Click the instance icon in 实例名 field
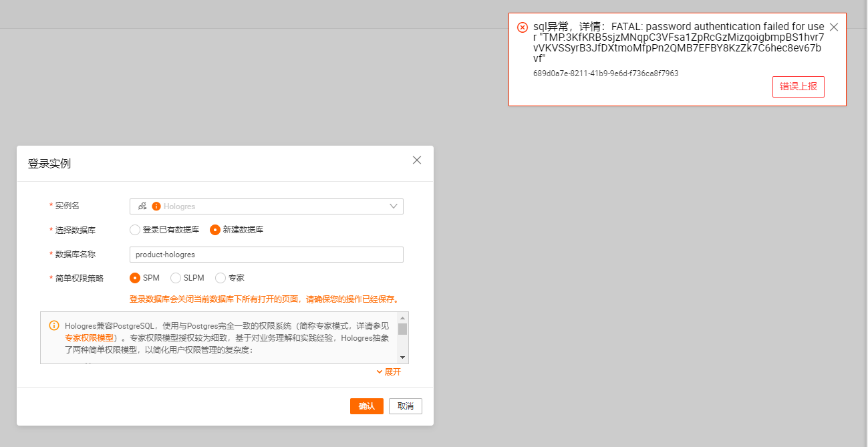Viewport: 868px width, 447px height. pyautogui.click(x=142, y=206)
